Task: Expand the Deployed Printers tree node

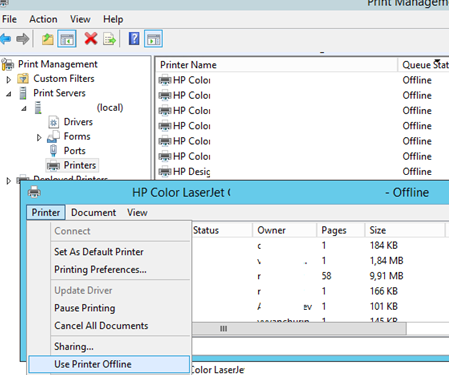Action: [x=9, y=181]
